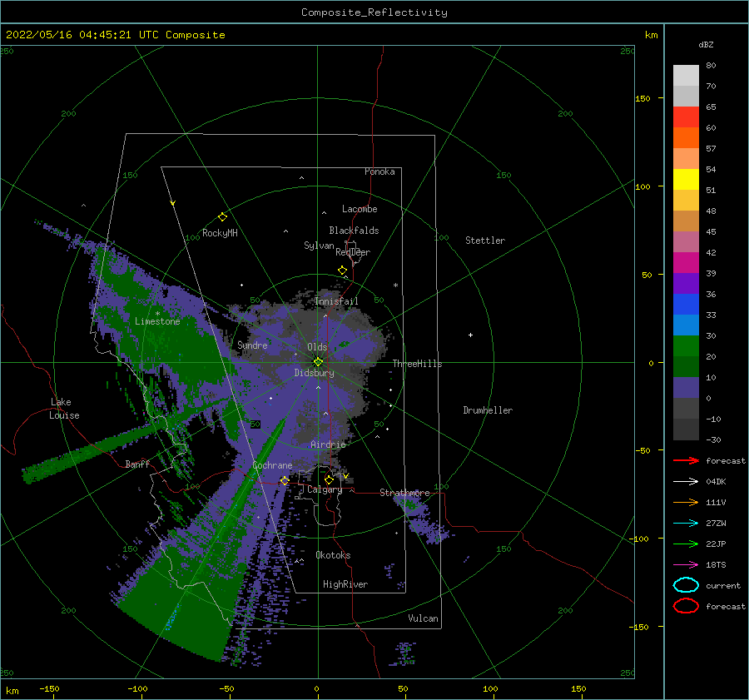
Task: Click the dark green 20 dBZ swatch
Action: (x=686, y=366)
